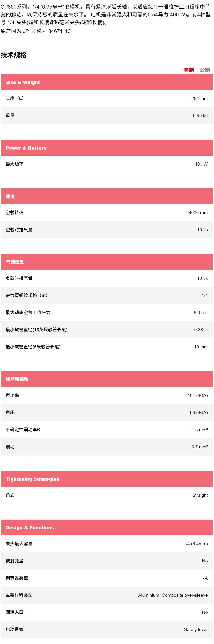Click the 进气管螺纹规格（in）row label
The height and width of the screenshot is (644, 214).
(27, 296)
